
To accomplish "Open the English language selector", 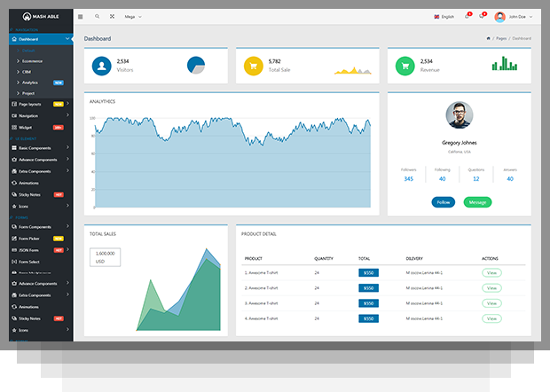I will (444, 16).
